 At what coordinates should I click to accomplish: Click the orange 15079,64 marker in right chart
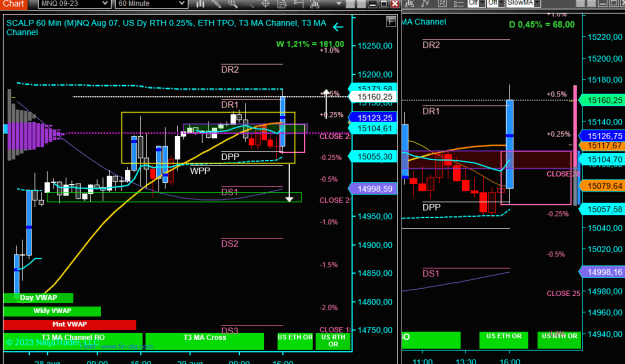pos(601,186)
